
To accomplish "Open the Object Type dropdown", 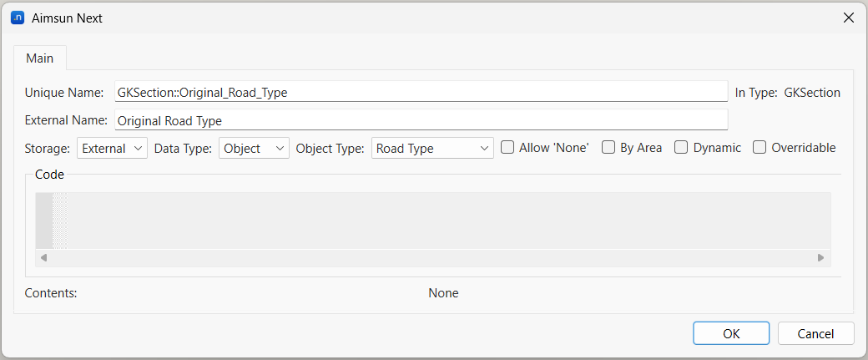I will tap(432, 148).
